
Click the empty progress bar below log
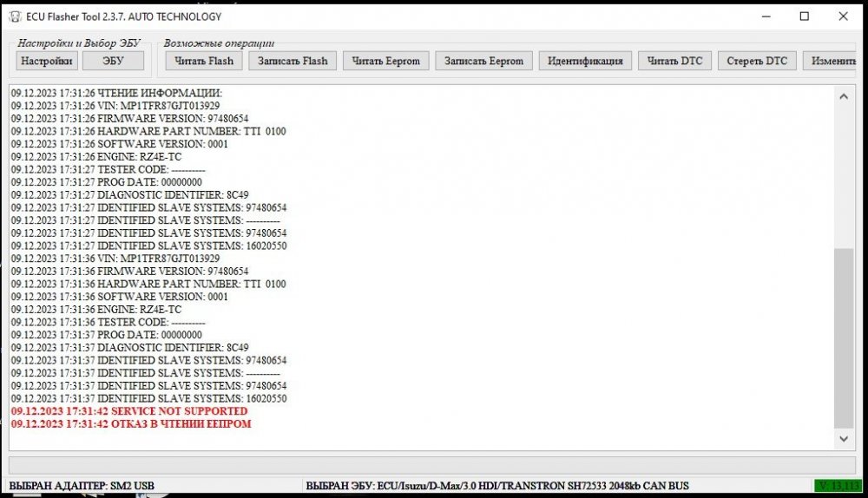(431, 465)
